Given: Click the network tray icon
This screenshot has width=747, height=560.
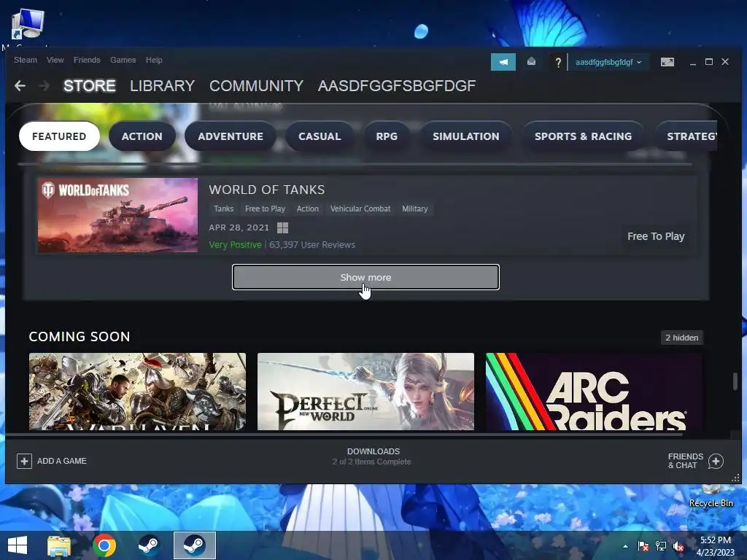Looking at the screenshot, I should click(661, 546).
